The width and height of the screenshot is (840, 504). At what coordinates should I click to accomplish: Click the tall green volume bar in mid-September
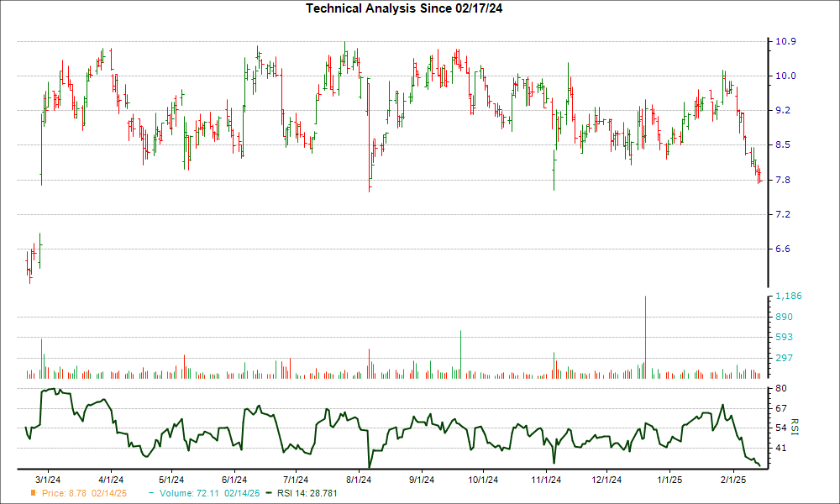pyautogui.click(x=460, y=354)
